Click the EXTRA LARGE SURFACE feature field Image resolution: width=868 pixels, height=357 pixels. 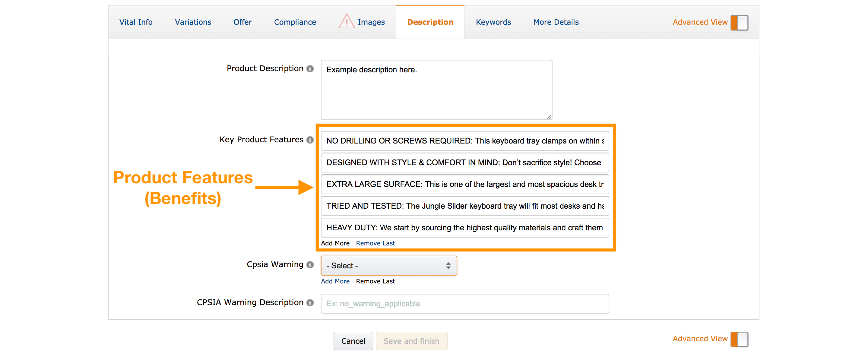click(x=464, y=184)
